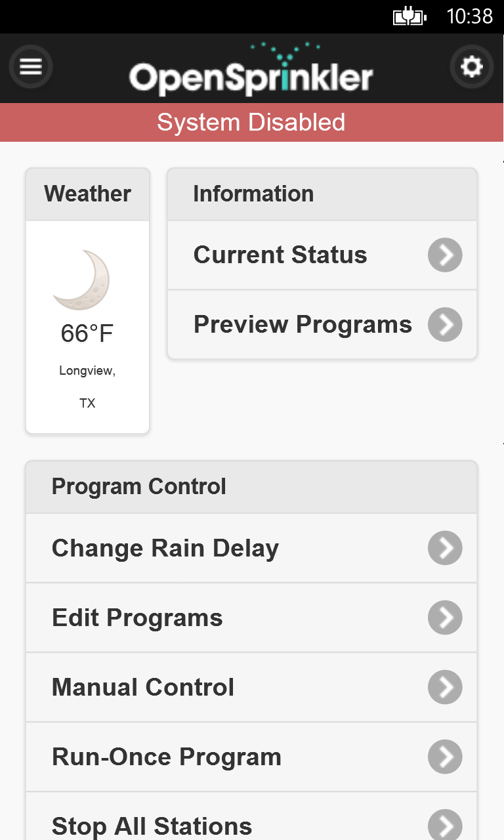Open Manual Control entry
Viewport: 504px width, 840px height.
(143, 687)
